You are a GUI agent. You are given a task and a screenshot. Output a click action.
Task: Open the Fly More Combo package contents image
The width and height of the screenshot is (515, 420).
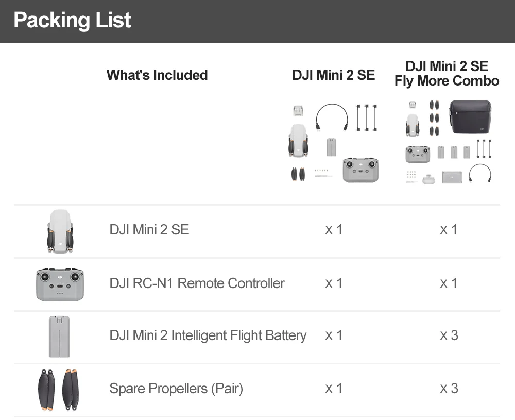[x=447, y=142]
